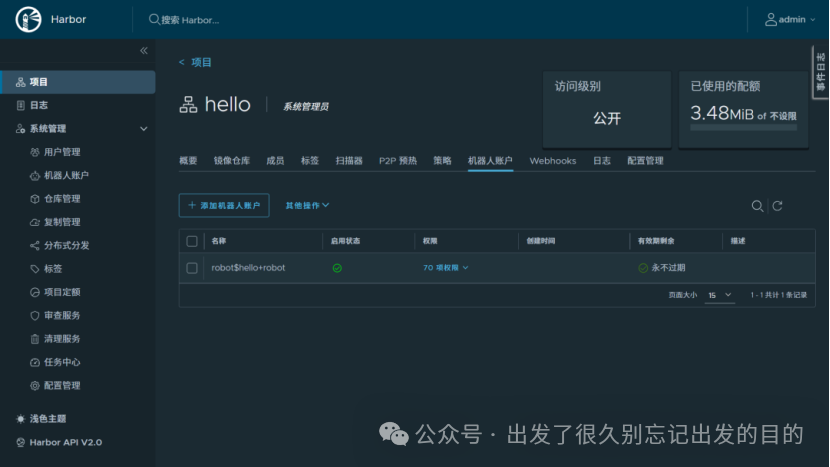This screenshot has height=467, width=830.
Task: Switch to the 策略 tab
Action: pyautogui.click(x=442, y=160)
